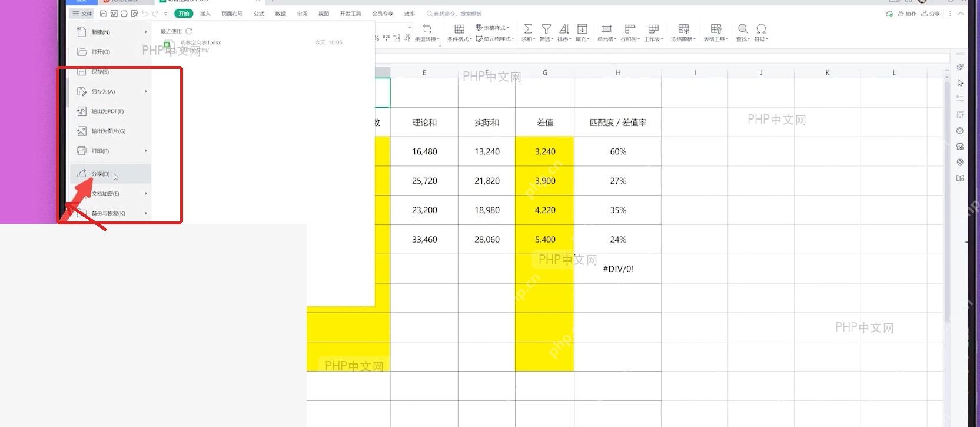Select 打开(O) in the file menu
Viewport: 980px width, 427px height.
click(x=111, y=52)
